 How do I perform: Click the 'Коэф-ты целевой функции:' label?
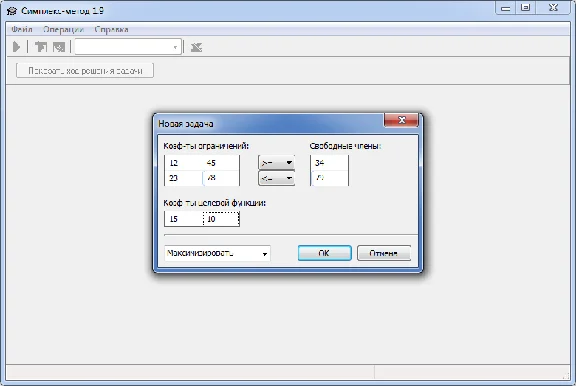click(x=215, y=203)
